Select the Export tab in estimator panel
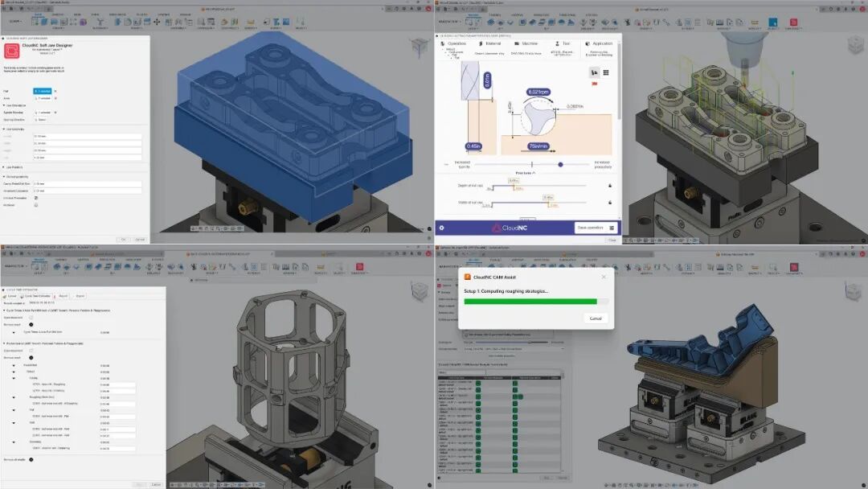The width and height of the screenshot is (868, 489). (79, 296)
